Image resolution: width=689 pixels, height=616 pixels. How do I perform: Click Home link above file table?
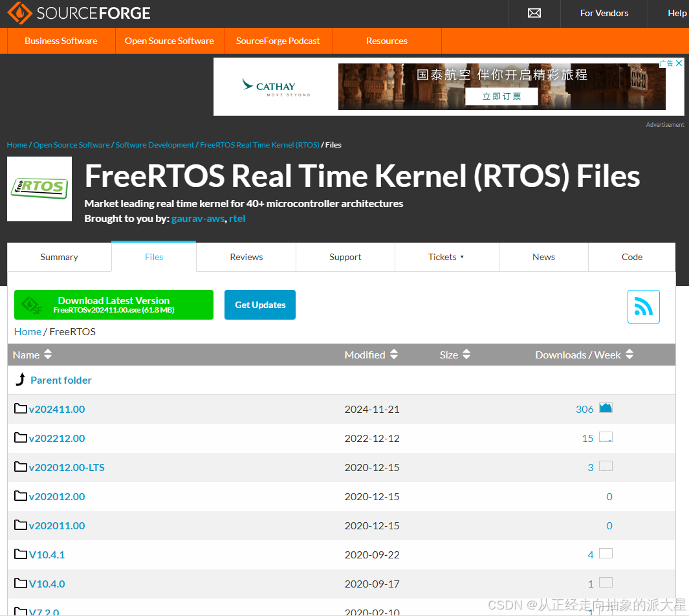[28, 332]
